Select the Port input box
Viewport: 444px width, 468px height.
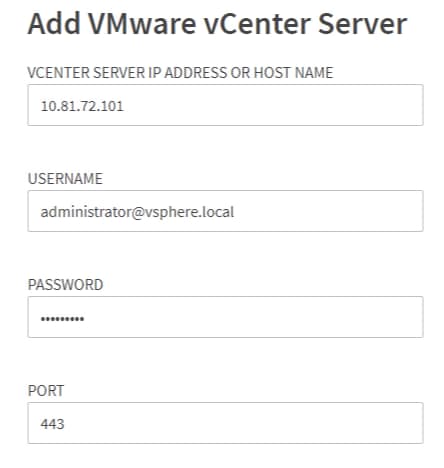225,423
